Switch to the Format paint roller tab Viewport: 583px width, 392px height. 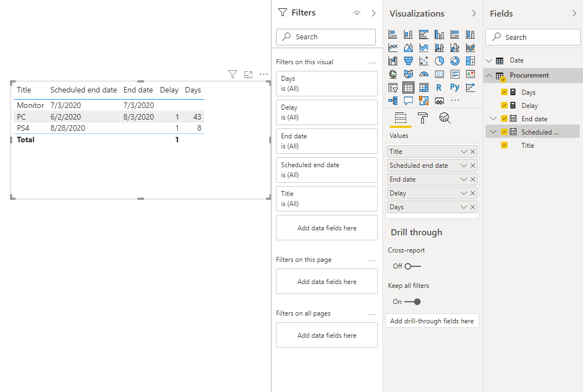coord(423,118)
